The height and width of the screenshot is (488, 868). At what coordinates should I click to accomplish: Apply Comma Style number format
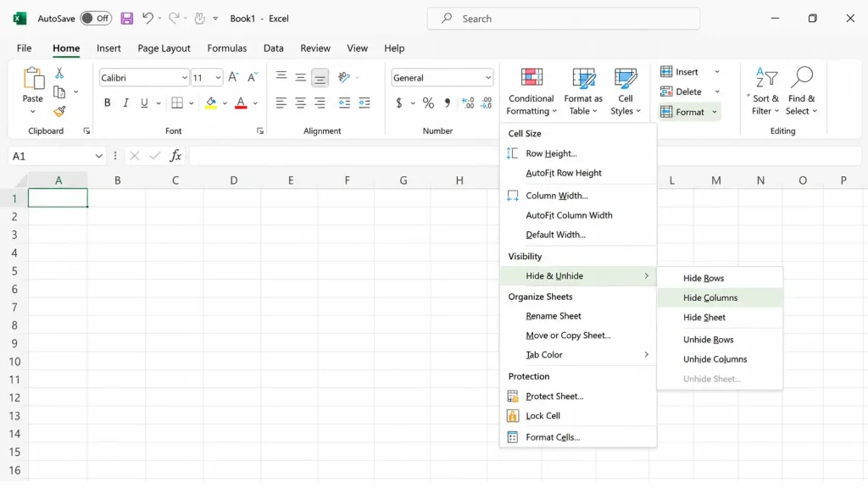[x=448, y=103]
